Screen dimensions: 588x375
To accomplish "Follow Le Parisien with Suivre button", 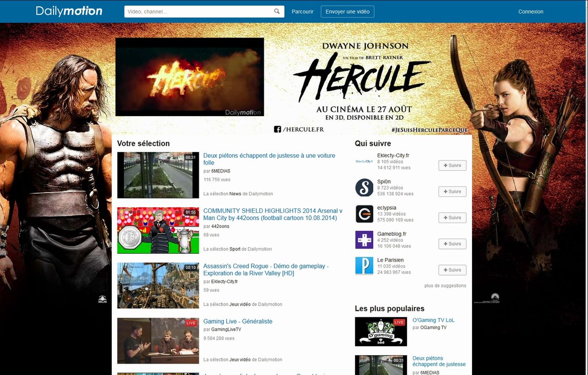I will pos(452,270).
